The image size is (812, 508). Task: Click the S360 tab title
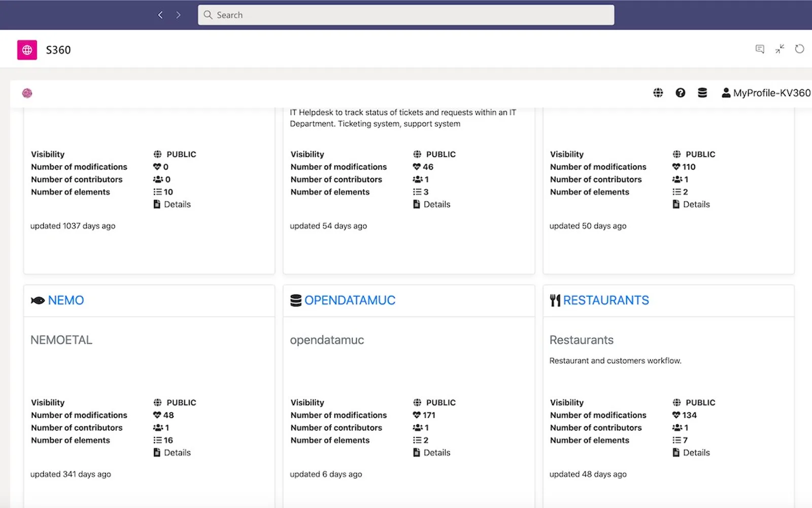tap(58, 50)
